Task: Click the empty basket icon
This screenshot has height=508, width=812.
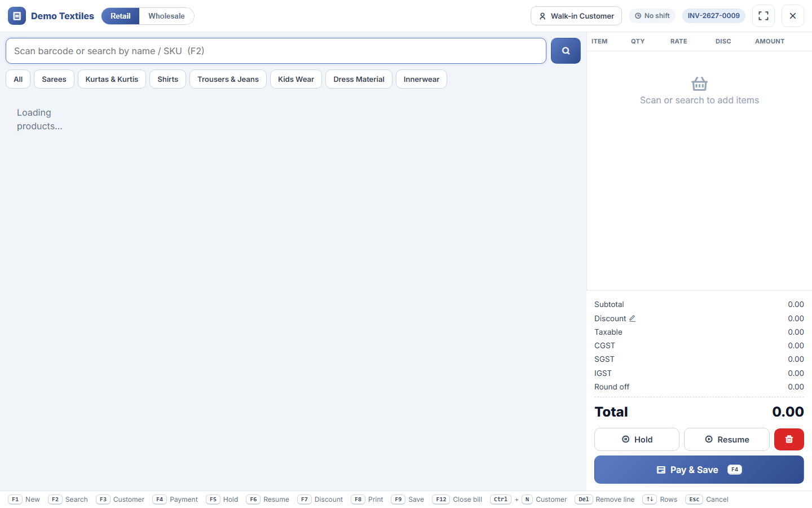Action: pos(699,84)
